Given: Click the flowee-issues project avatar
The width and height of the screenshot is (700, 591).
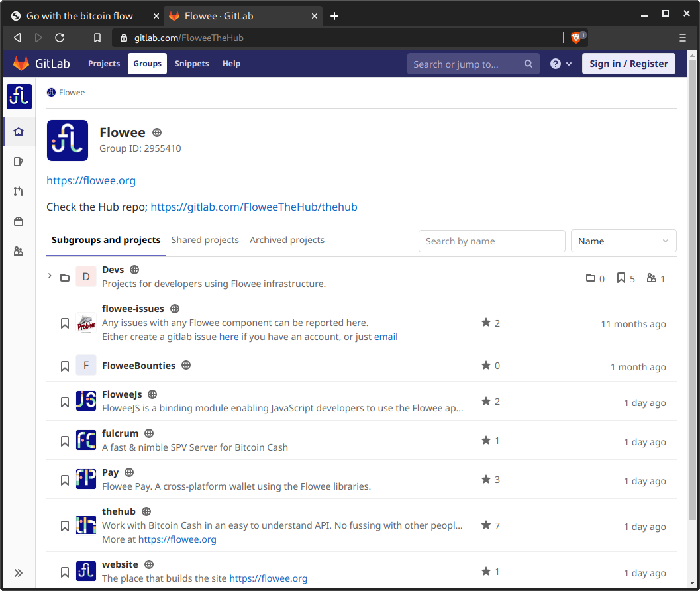Looking at the screenshot, I should [86, 323].
